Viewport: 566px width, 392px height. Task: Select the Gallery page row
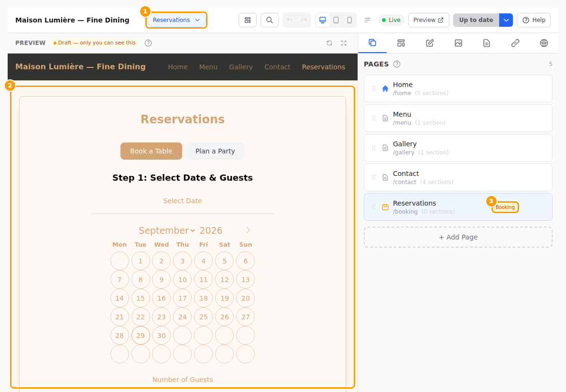coord(458,148)
